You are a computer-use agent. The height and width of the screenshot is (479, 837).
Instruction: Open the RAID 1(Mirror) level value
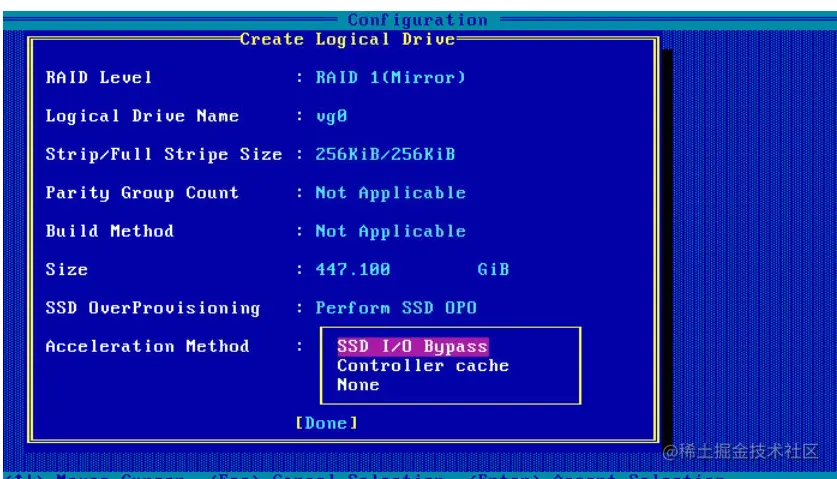(x=390, y=77)
